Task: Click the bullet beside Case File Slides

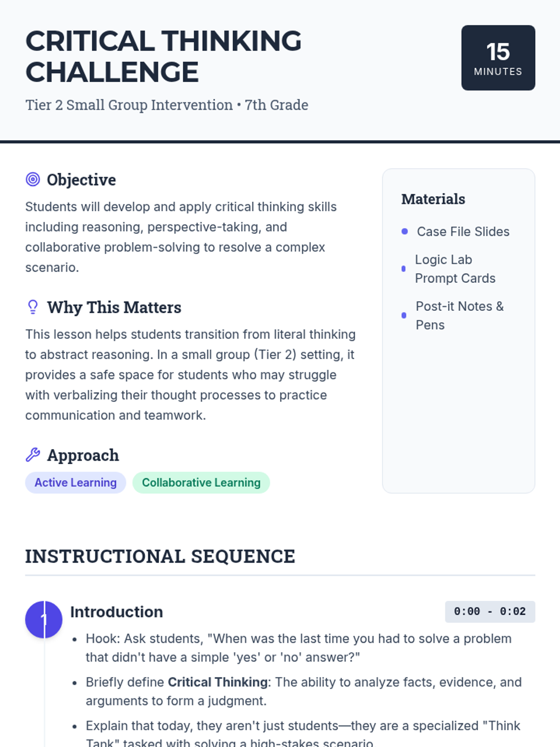Action: click(405, 232)
